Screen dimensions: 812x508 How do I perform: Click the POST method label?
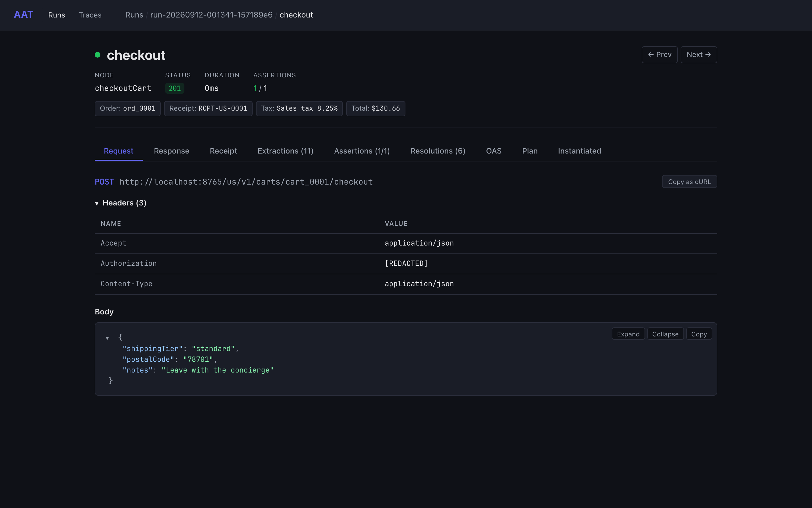point(104,182)
